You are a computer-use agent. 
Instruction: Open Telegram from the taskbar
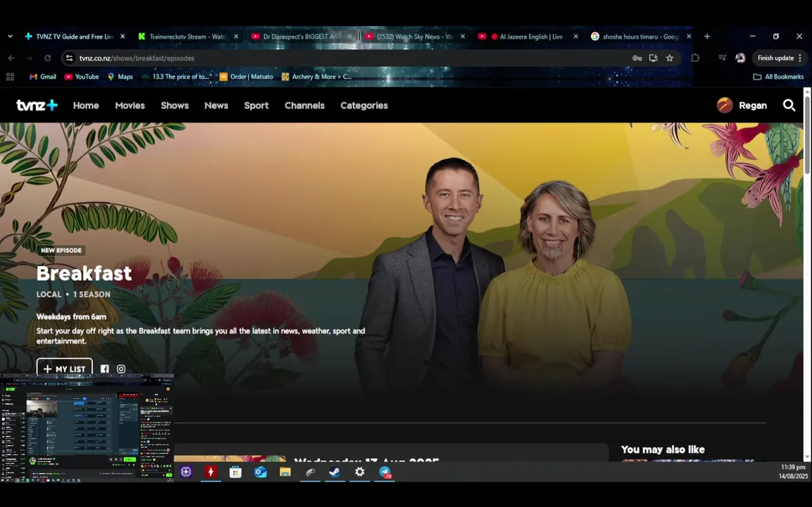pos(385,472)
